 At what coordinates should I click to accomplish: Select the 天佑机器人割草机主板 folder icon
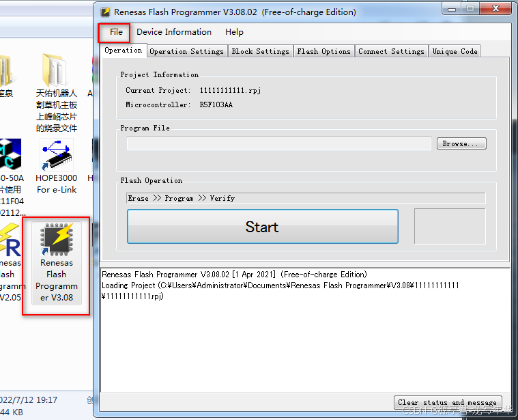click(57, 92)
